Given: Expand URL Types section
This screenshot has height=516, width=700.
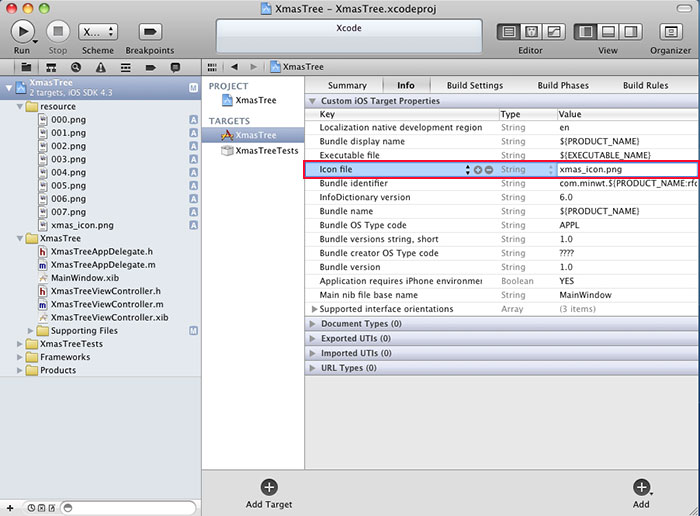Looking at the screenshot, I should pos(312,368).
